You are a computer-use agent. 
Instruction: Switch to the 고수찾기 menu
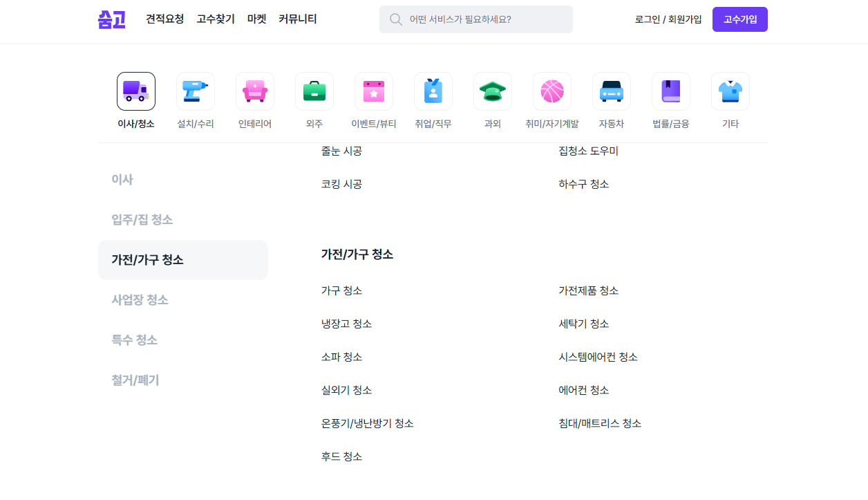click(x=215, y=19)
